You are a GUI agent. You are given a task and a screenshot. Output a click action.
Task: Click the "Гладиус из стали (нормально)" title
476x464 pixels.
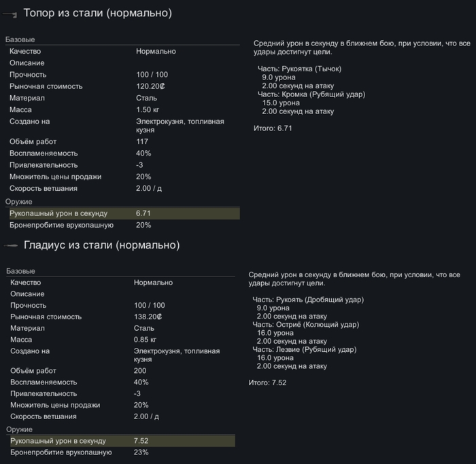point(101,245)
